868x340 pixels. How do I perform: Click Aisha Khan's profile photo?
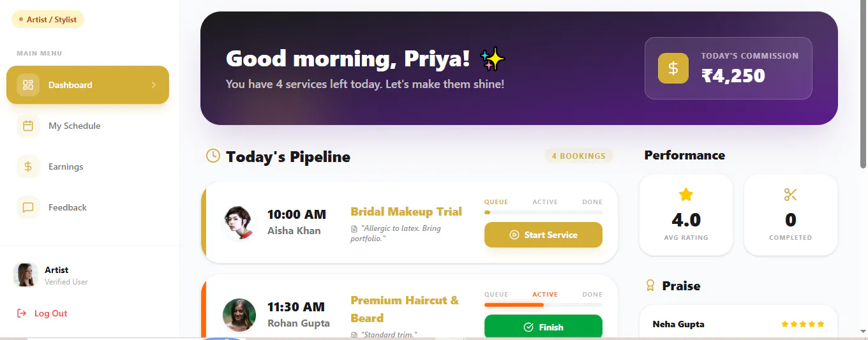(x=239, y=223)
